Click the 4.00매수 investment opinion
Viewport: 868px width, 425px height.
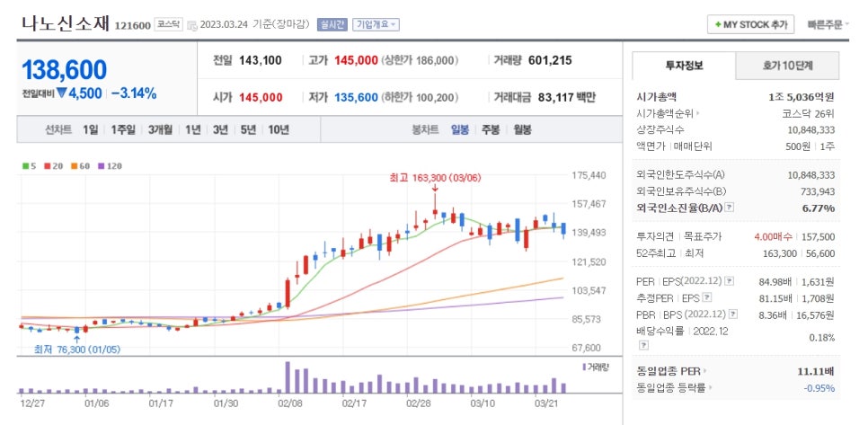click(x=773, y=236)
